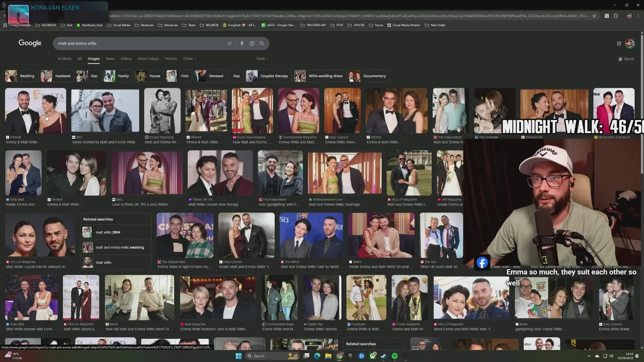The image size is (644, 362).
Task: Open the Heat magazine 'Emma Willis husband' image
Action: click(x=218, y=298)
